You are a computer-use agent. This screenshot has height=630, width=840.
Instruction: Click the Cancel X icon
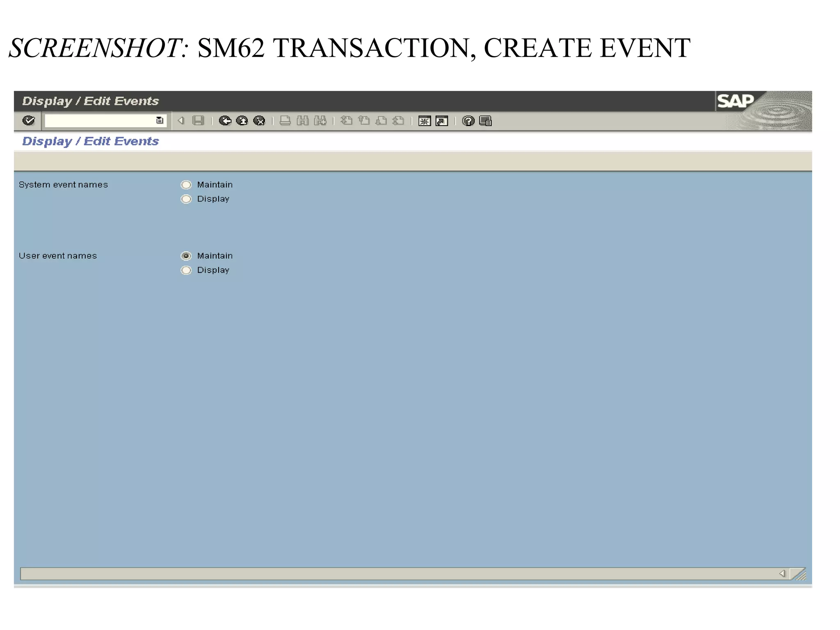259,121
